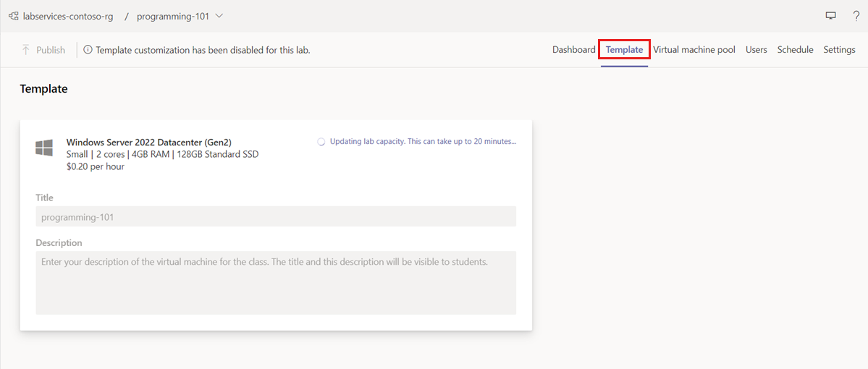Click the resource group hierarchy icon
The width and height of the screenshot is (868, 369).
click(x=13, y=16)
